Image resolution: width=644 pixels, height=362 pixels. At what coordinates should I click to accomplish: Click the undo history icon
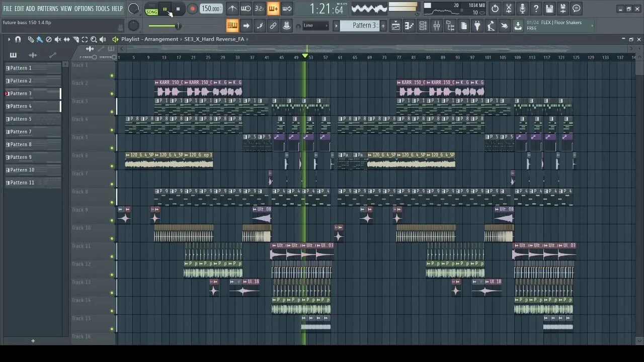(495, 9)
